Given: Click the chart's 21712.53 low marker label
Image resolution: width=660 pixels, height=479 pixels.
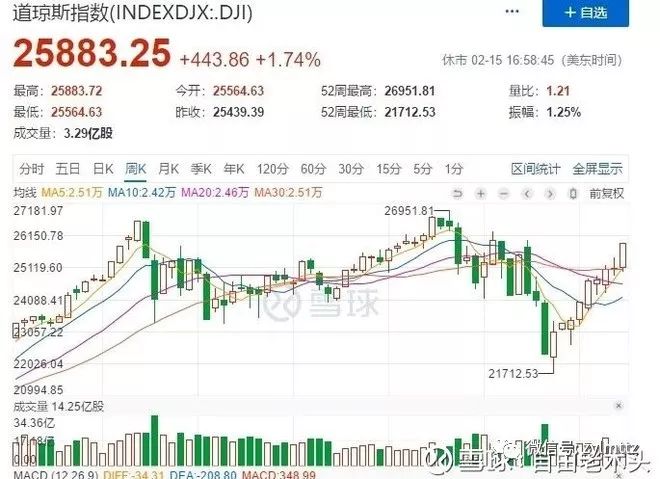Looking at the screenshot, I should [x=513, y=373].
